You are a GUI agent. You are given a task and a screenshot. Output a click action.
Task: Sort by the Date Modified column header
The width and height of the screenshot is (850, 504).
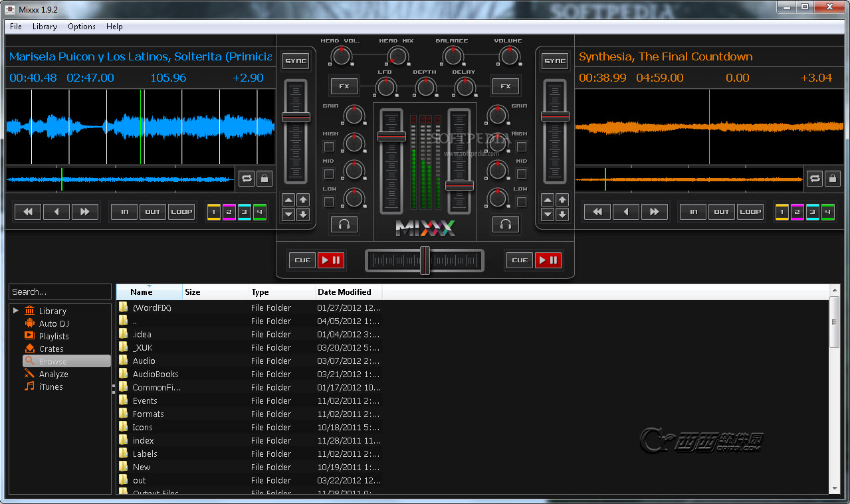pyautogui.click(x=344, y=292)
